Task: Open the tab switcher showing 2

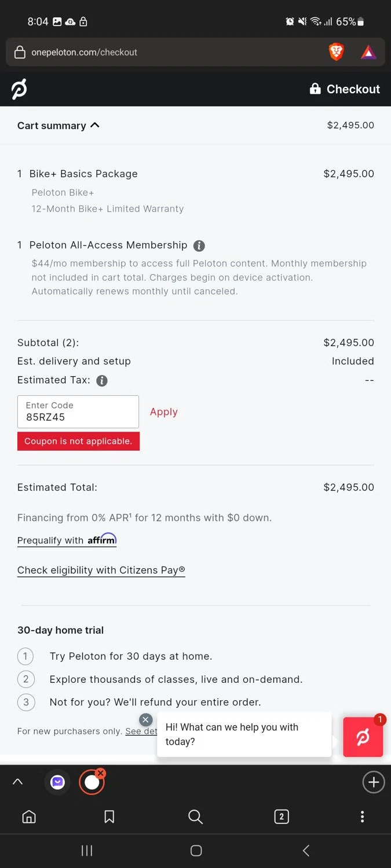Action: pos(282,816)
